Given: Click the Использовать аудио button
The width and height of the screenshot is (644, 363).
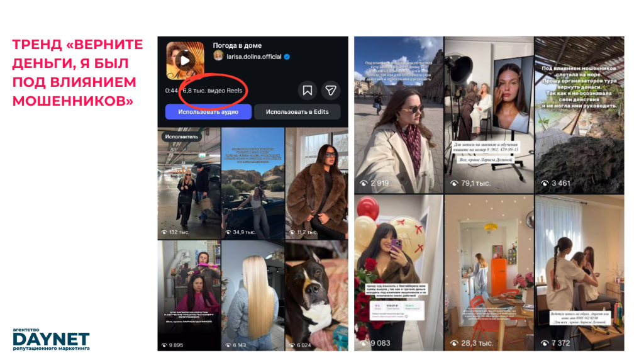Looking at the screenshot, I should click(x=208, y=112).
